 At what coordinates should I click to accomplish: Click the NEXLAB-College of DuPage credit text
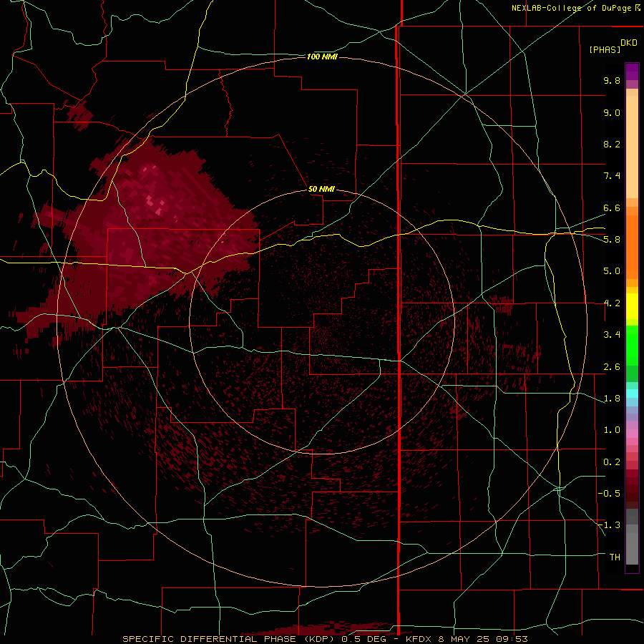571,8
